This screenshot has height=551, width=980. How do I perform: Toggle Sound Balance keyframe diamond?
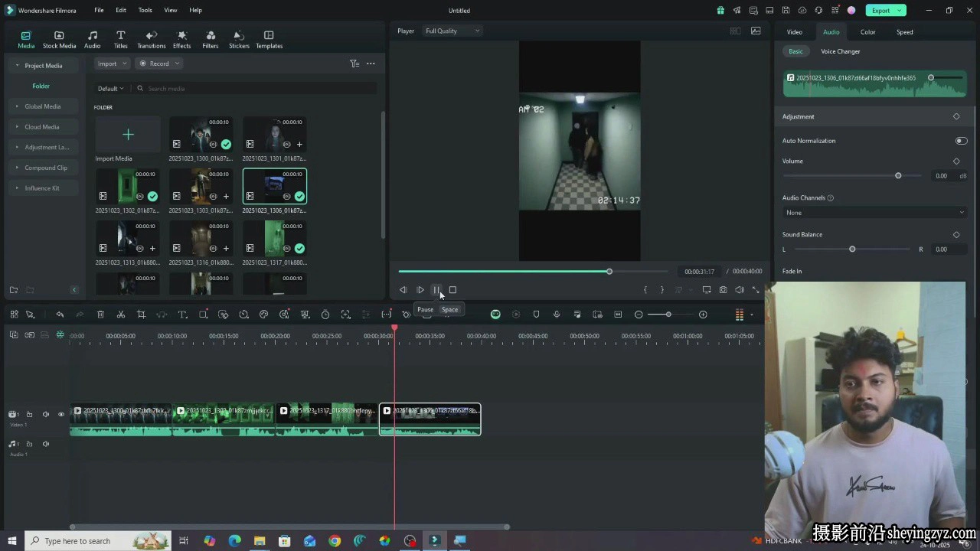point(956,235)
